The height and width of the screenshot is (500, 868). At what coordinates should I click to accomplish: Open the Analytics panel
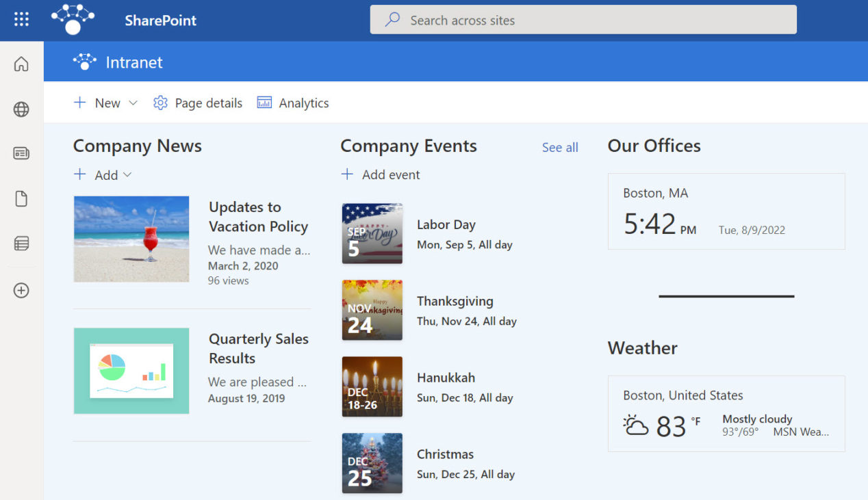click(x=293, y=103)
